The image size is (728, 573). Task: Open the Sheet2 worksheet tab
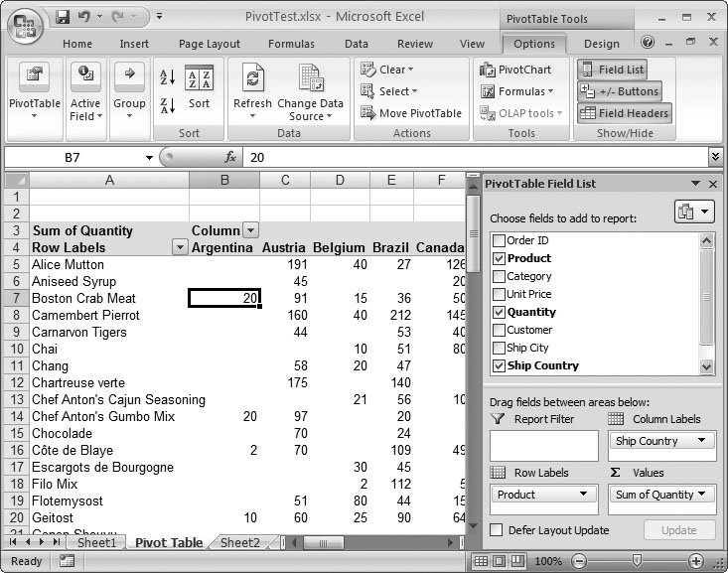coord(239,543)
